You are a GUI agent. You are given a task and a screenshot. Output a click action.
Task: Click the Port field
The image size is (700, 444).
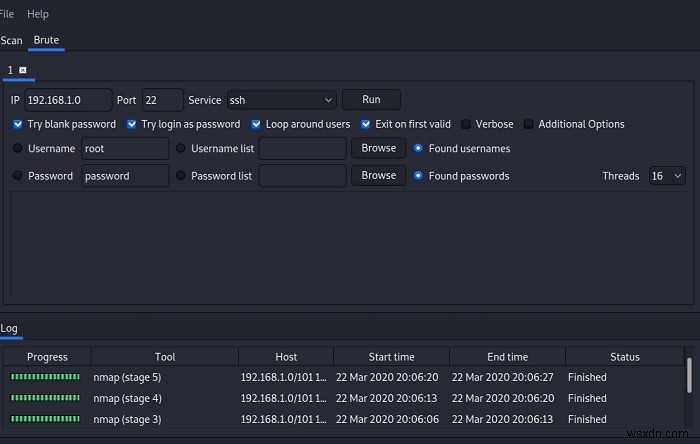(x=162, y=100)
